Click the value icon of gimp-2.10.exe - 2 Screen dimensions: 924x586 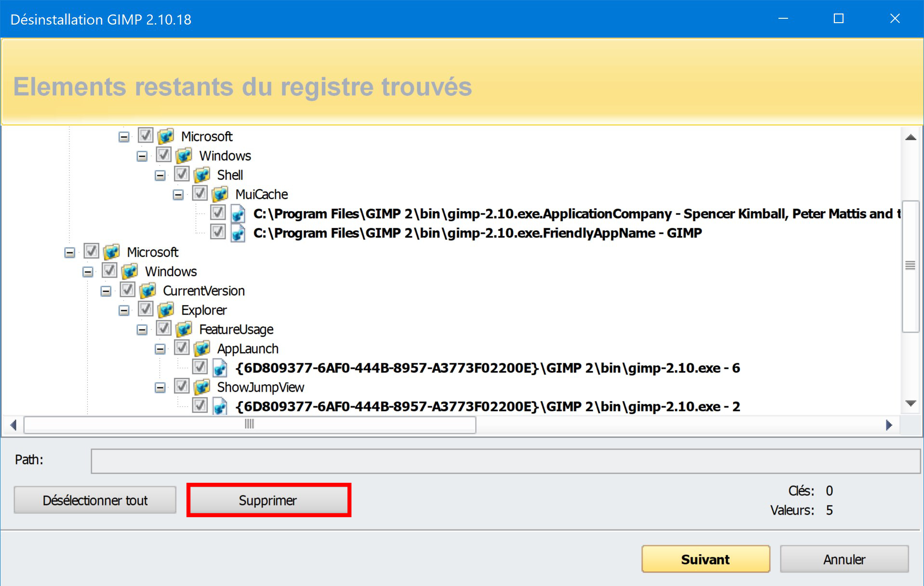coord(220,406)
